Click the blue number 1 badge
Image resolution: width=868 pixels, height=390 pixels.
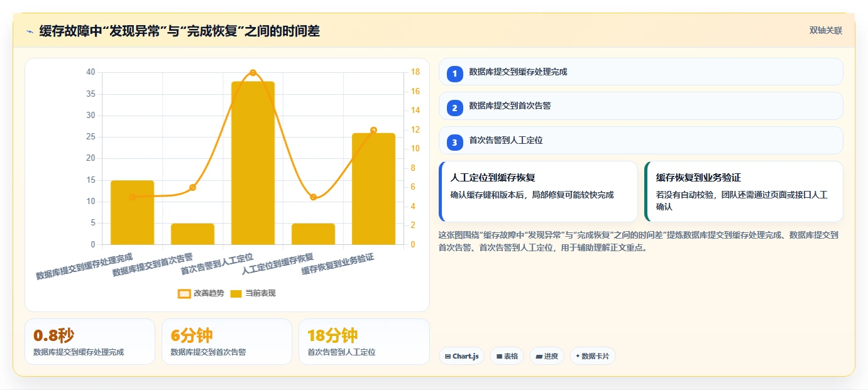[x=455, y=73]
